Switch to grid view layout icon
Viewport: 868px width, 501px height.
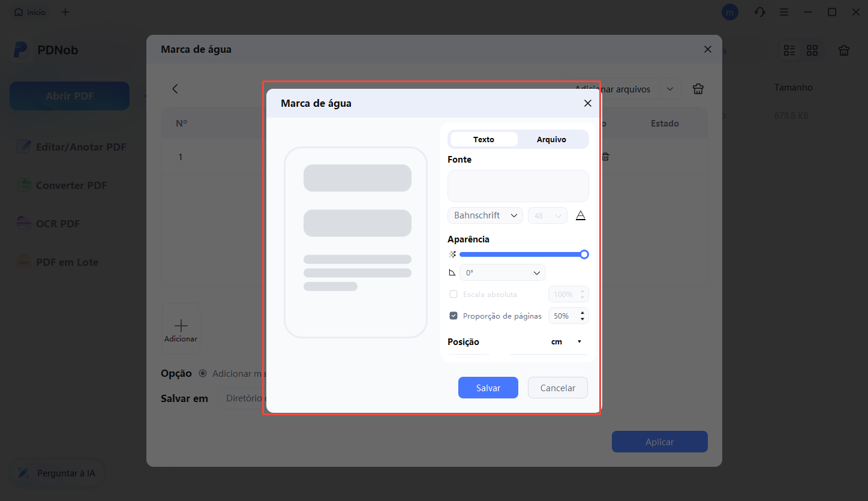click(x=812, y=51)
